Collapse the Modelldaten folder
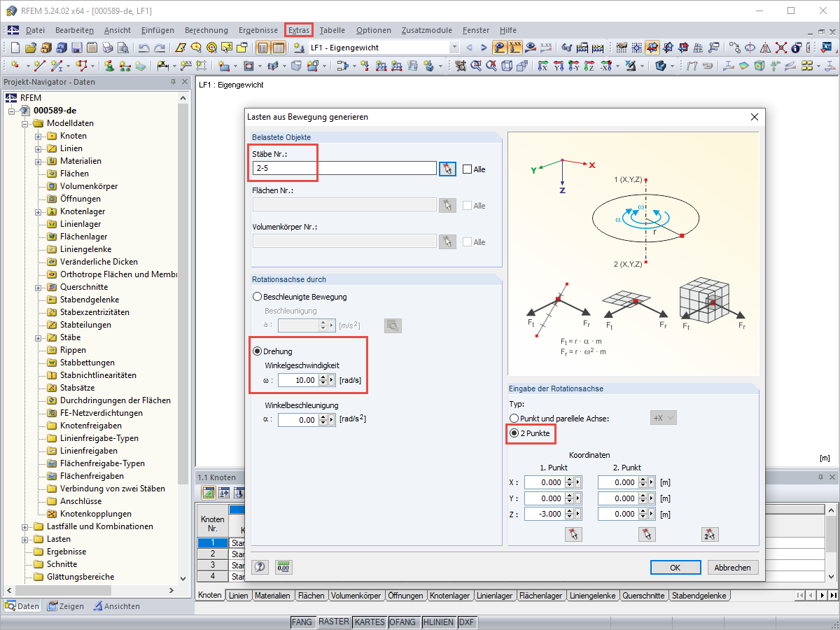Screen dimensions: 840x630 pos(25,123)
